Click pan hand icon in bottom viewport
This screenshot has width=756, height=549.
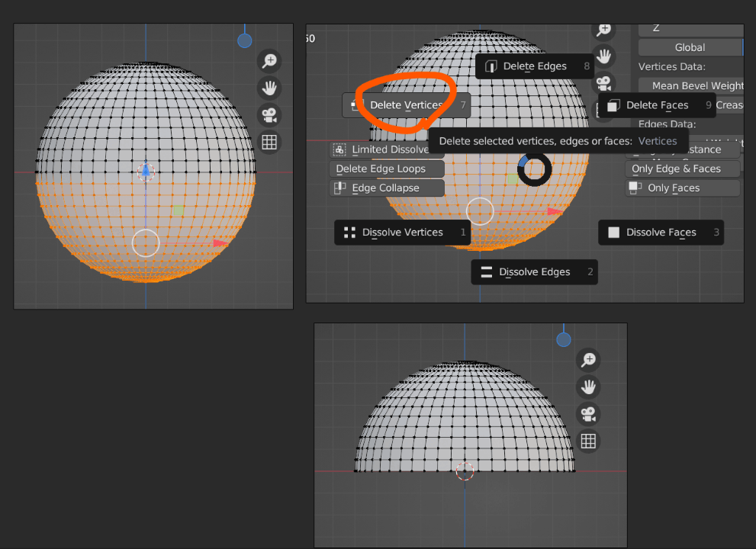pos(588,387)
